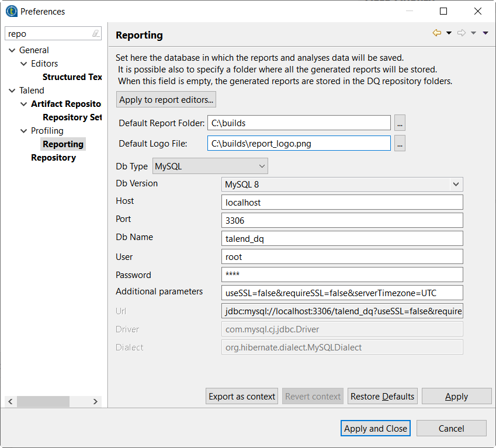
Task: Collapse the General tree node
Action: (x=12, y=50)
